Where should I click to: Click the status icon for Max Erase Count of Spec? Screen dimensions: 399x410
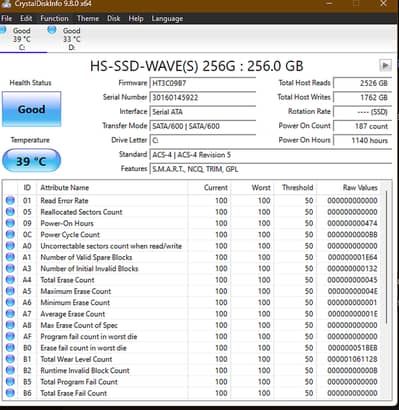click(x=10, y=325)
